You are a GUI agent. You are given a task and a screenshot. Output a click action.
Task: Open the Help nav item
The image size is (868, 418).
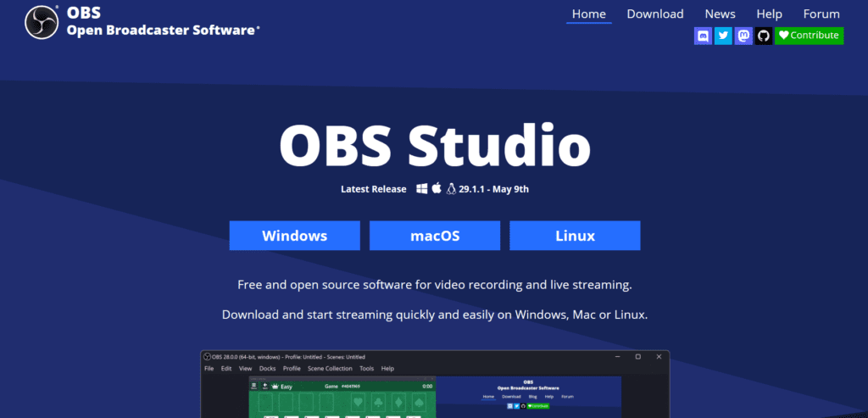tap(770, 14)
